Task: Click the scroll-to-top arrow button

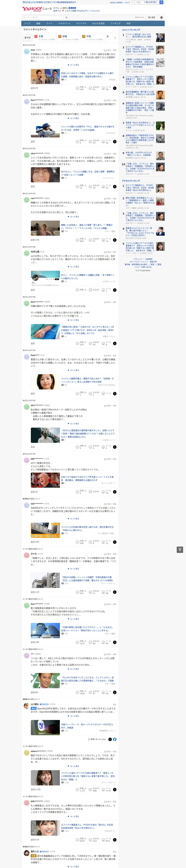Action: (x=180, y=550)
